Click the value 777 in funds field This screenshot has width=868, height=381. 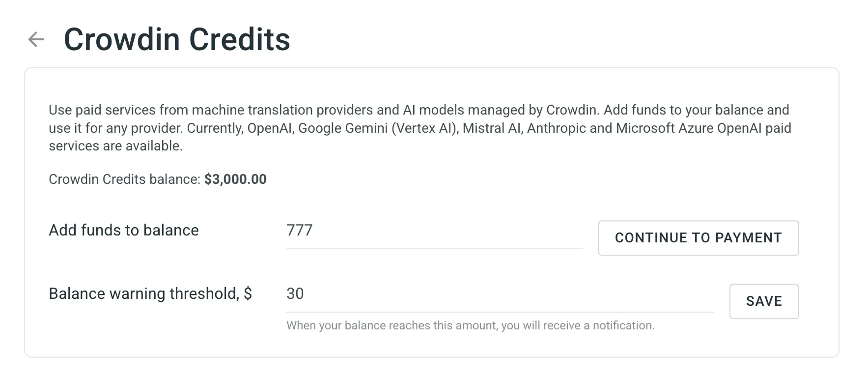300,231
